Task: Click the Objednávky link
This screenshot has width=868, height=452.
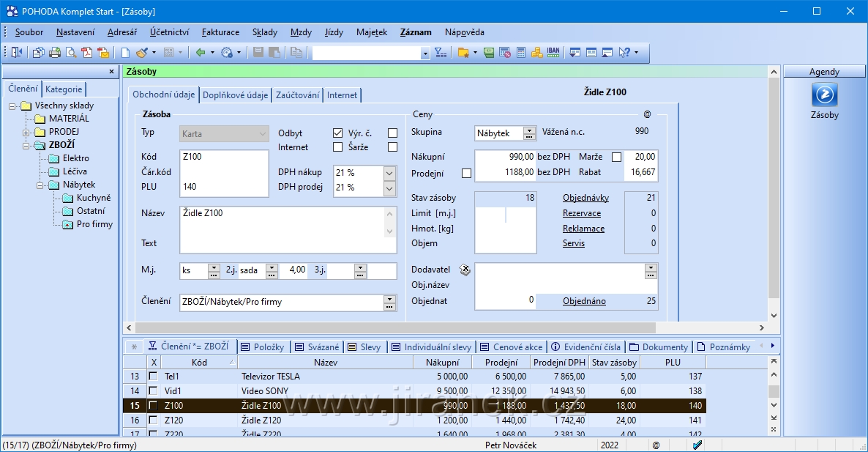Action: (x=585, y=198)
